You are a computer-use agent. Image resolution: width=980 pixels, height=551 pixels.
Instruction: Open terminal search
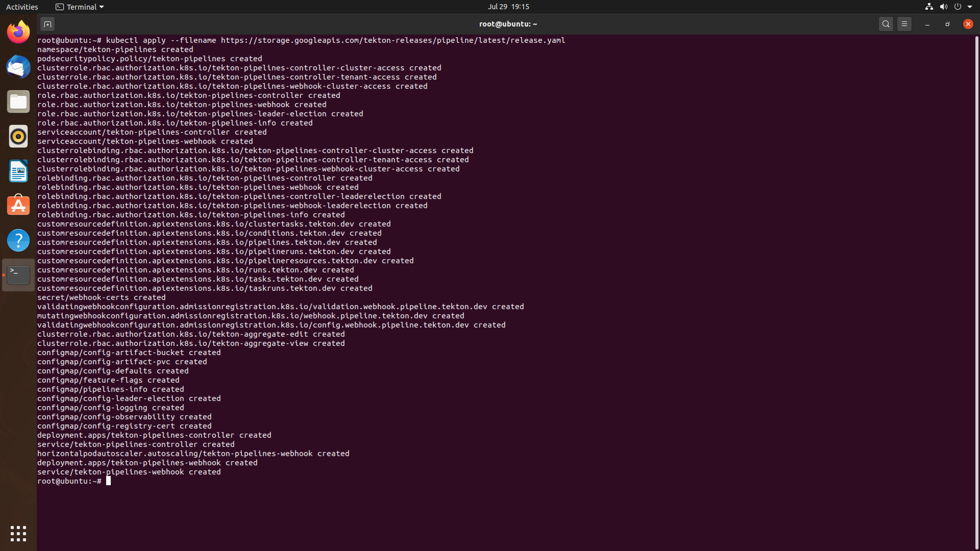coord(886,24)
